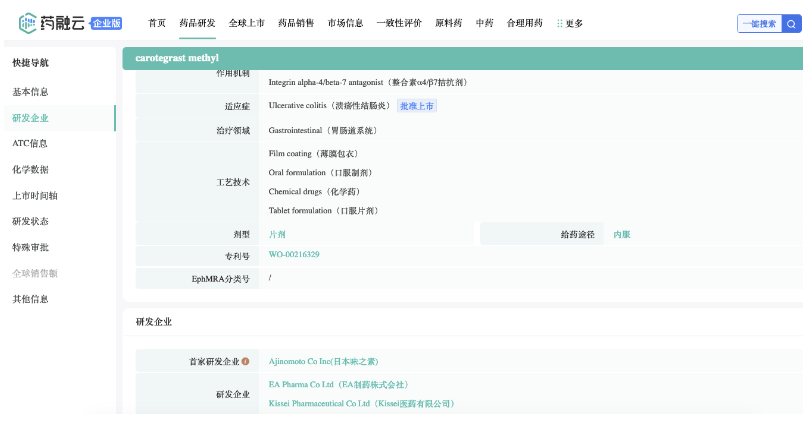Expand the 更多 menu
The height and width of the screenshot is (421, 810).
tap(570, 23)
